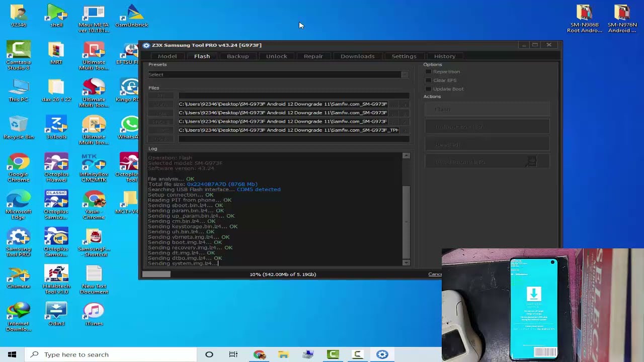Open the Odin3 desktop shortcut
The width and height of the screenshot is (644, 362).
(x=56, y=314)
